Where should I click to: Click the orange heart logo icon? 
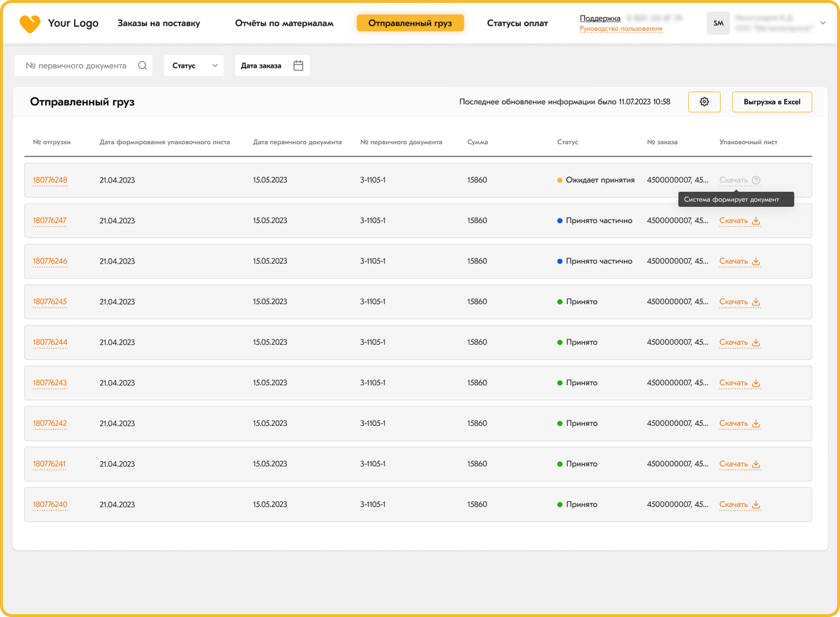pos(30,24)
